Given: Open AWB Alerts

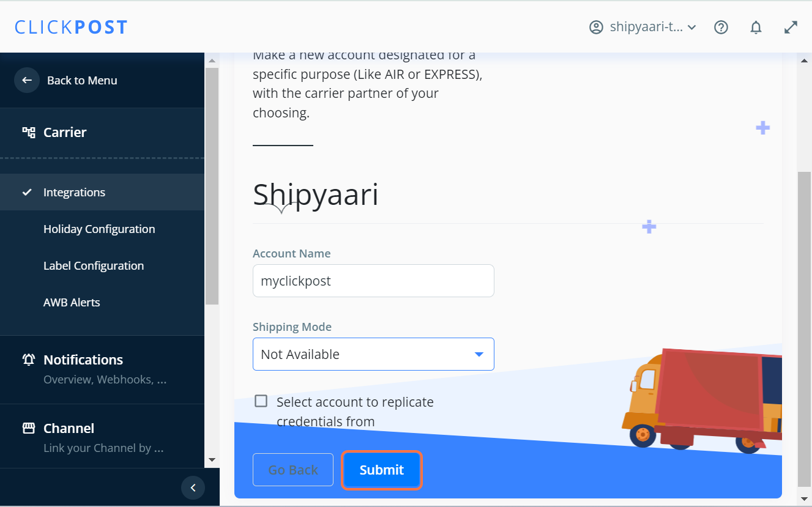Looking at the screenshot, I should tap(72, 302).
